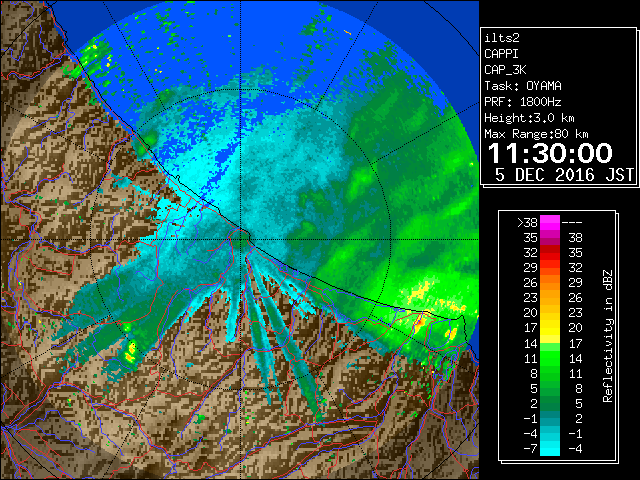The image size is (640, 480).
Task: Click the '5 DEC 2016 JST' date
Action: (x=564, y=175)
